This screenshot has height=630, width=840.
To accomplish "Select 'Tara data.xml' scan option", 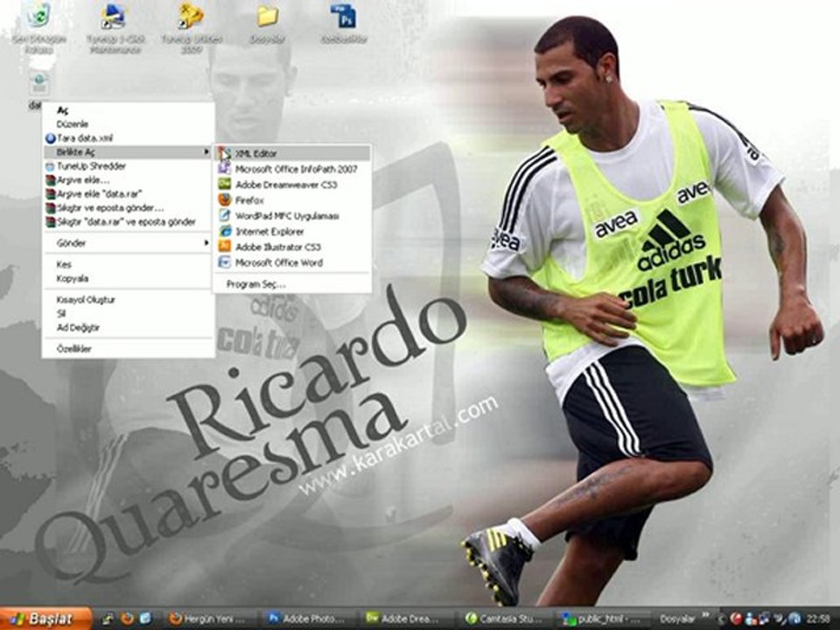I will [129, 138].
